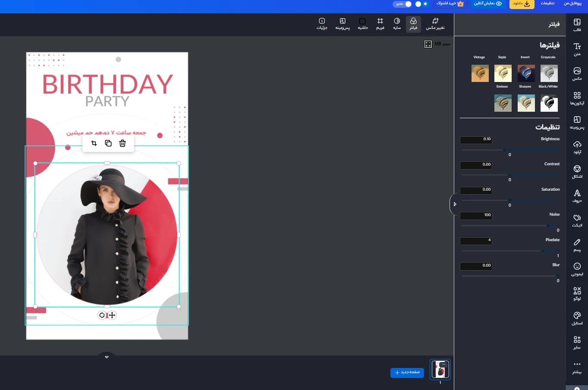Click the Pixelate value field
This screenshot has width=588, height=390.
pos(476,241)
